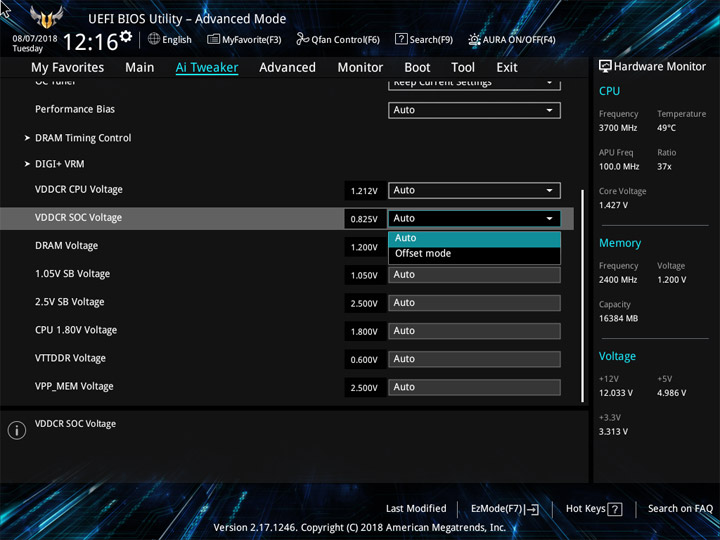The height and width of the screenshot is (540, 720).
Task: Click the APU Freq 100.0 MHz value
Action: coord(619,167)
